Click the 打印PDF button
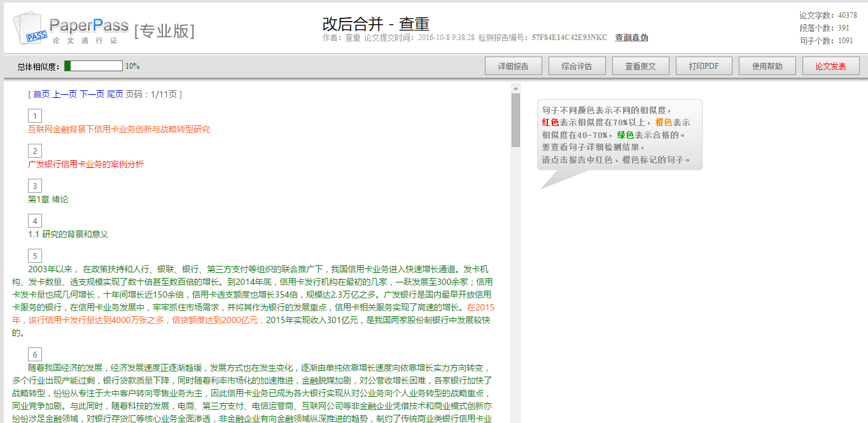This screenshot has height=423, width=868. tap(704, 66)
